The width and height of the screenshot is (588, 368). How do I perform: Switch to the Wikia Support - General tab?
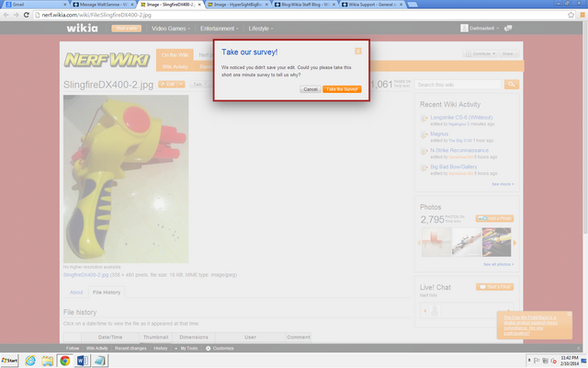pos(372,5)
